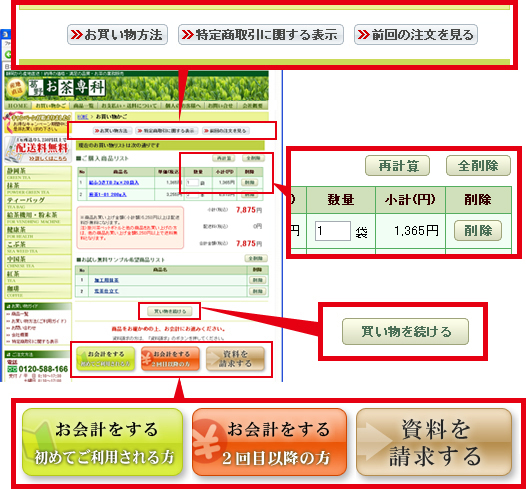Click the enlarged orange checkout button with yen icon
Image resolution: width=526 pixels, height=489 pixels.
coord(269,442)
